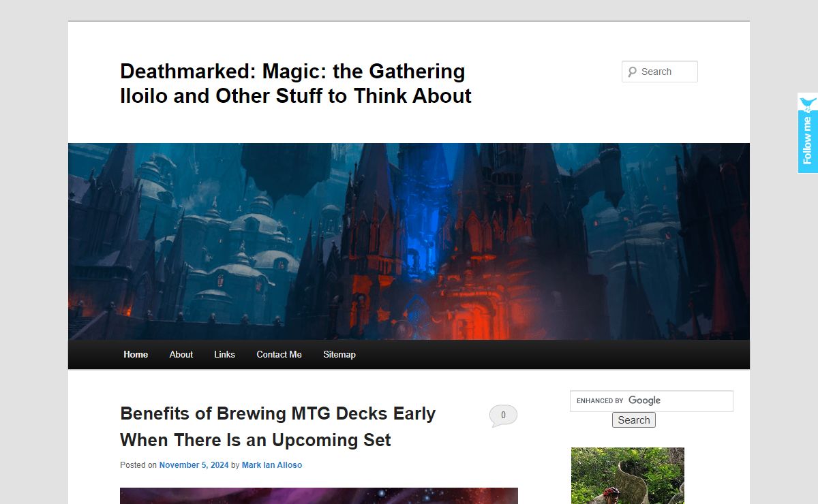Click the Google Search button
This screenshot has height=504, width=818.
[x=634, y=420]
